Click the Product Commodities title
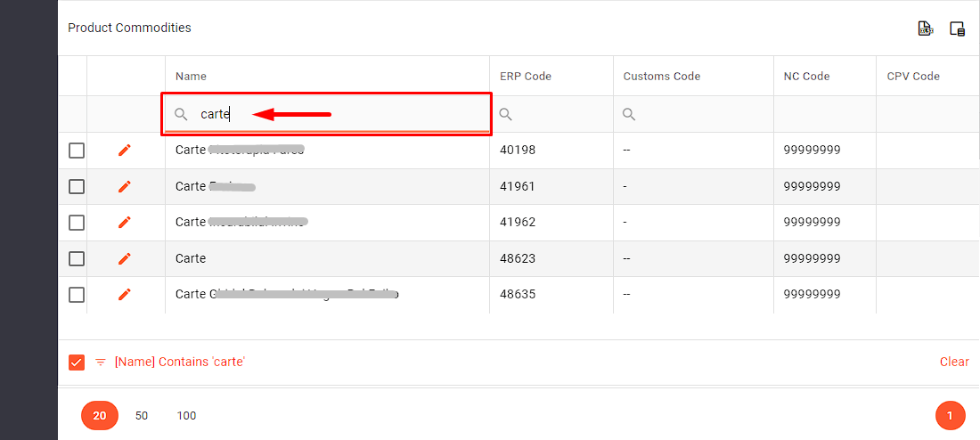The height and width of the screenshot is (440, 980). tap(129, 28)
